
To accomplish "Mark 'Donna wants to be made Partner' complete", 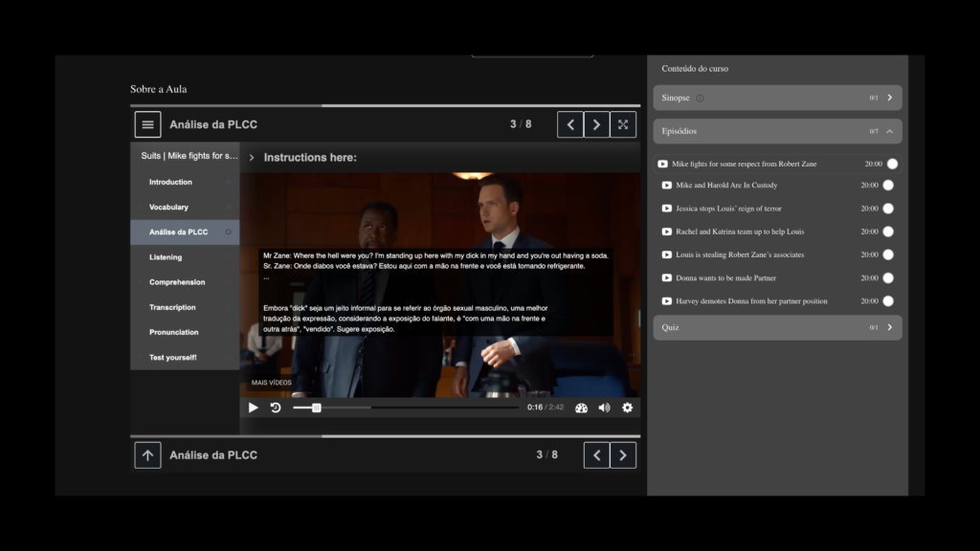I will point(888,278).
